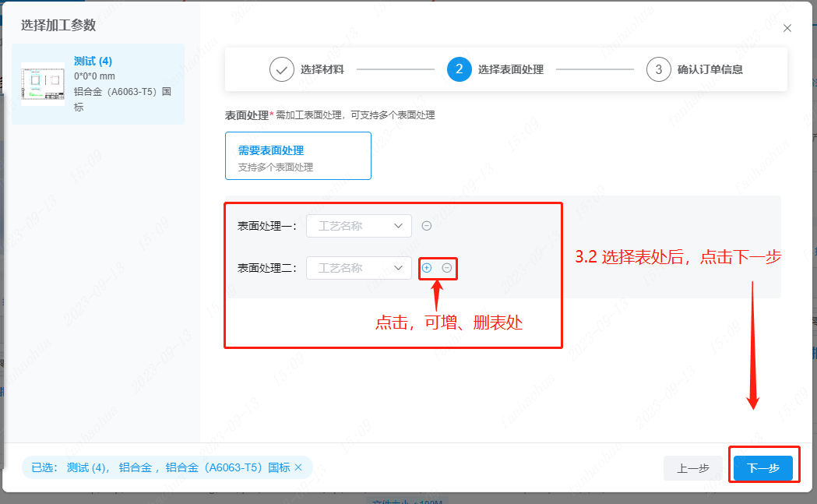
Task: Jump to the 确认订单信息 step label
Action: click(710, 69)
